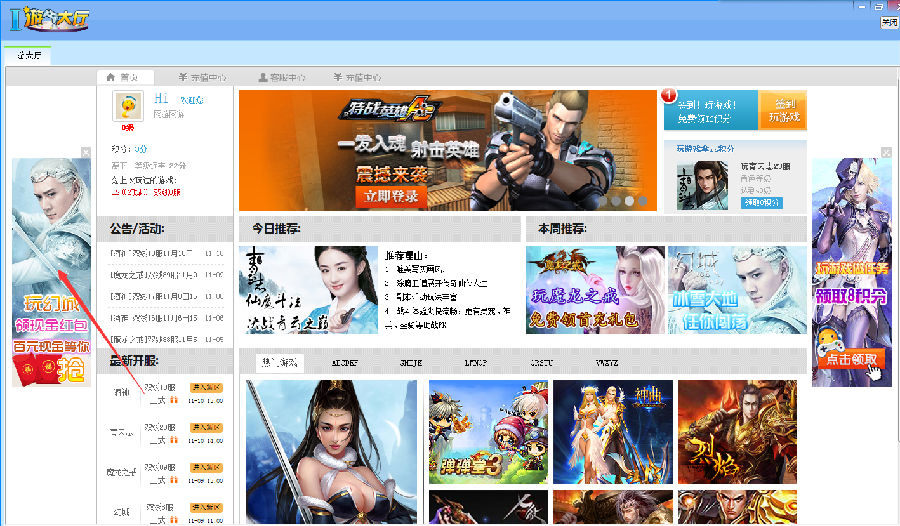Open the 首页 home tab
900x526 pixels.
pyautogui.click(x=125, y=77)
